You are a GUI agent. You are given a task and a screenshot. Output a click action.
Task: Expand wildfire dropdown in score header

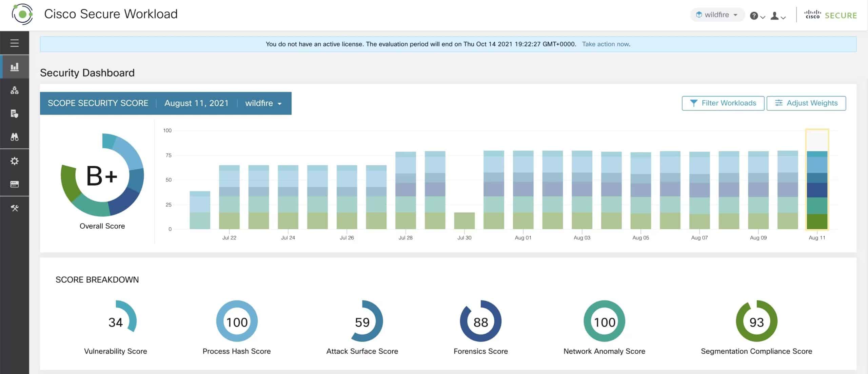click(x=263, y=103)
